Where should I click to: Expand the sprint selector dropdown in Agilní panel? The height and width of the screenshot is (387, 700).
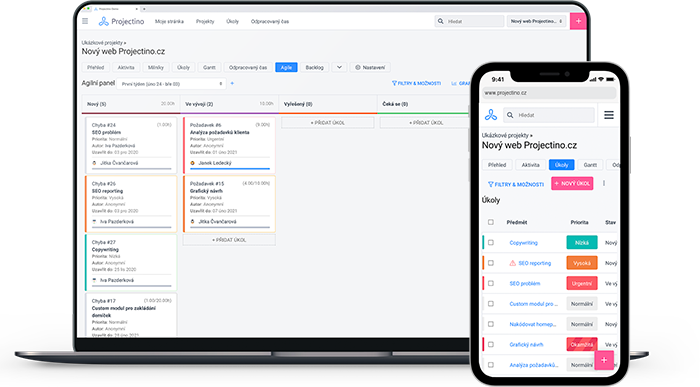tap(171, 84)
